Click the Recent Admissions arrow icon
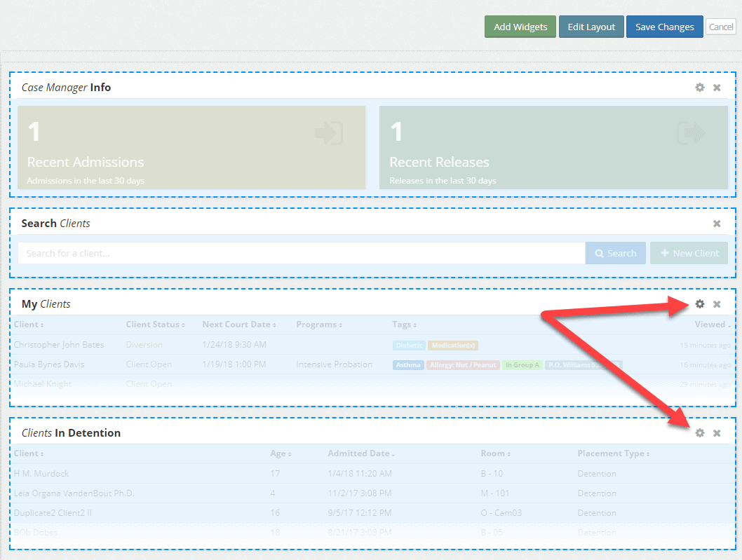 tap(328, 132)
